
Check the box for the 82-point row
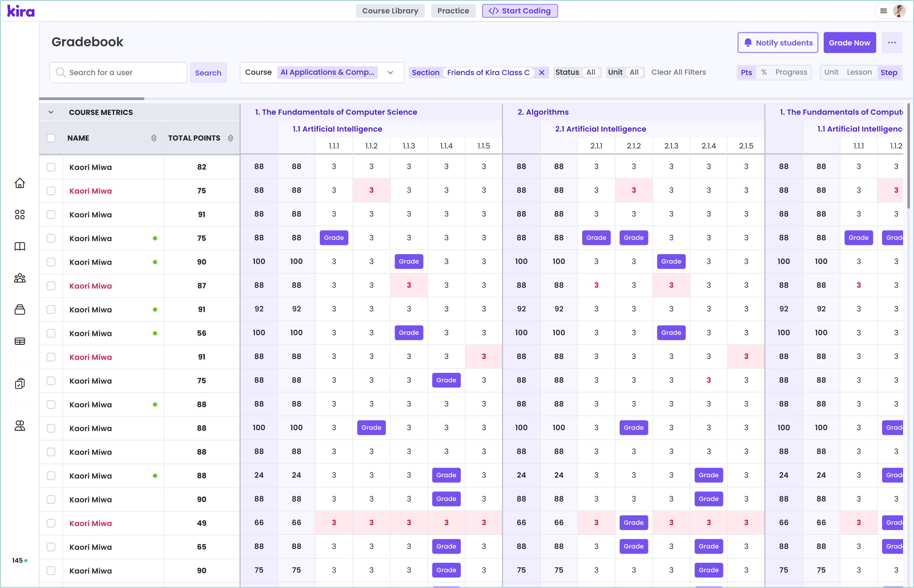[51, 167]
